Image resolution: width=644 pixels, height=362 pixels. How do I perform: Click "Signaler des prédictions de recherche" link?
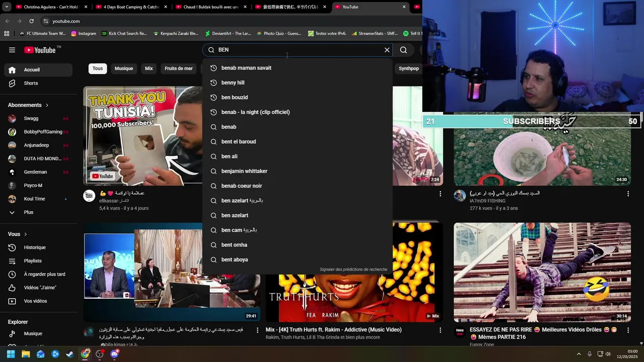pos(353,269)
